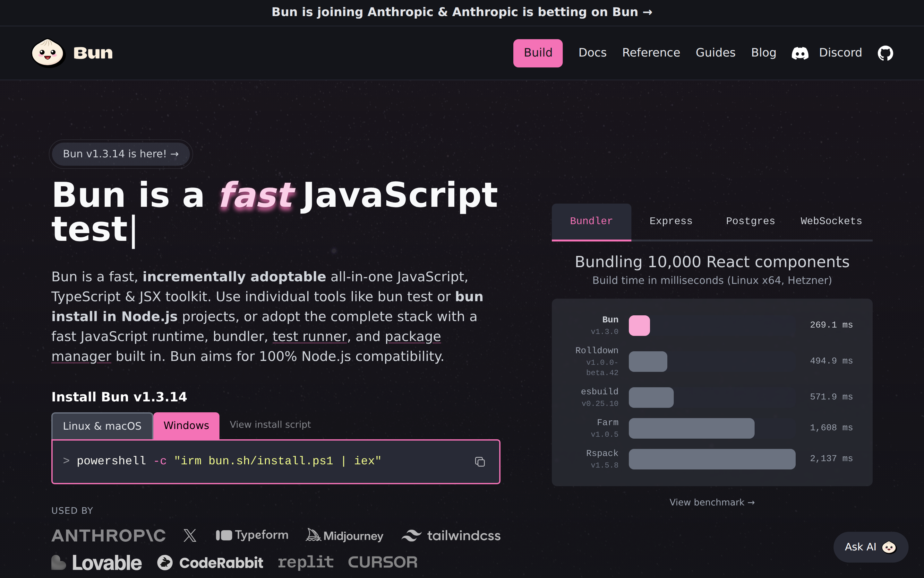
Task: Select the Windows install tab
Action: (x=186, y=426)
